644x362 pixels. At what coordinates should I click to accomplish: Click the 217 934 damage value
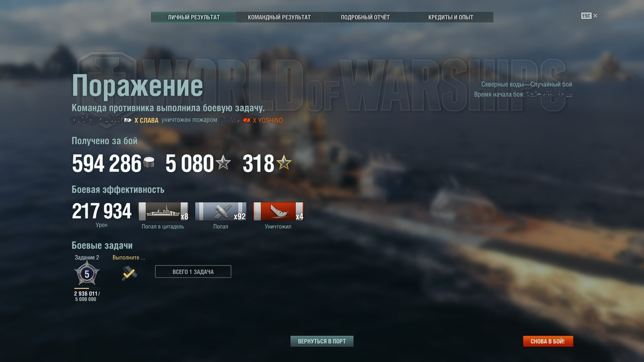click(x=102, y=211)
